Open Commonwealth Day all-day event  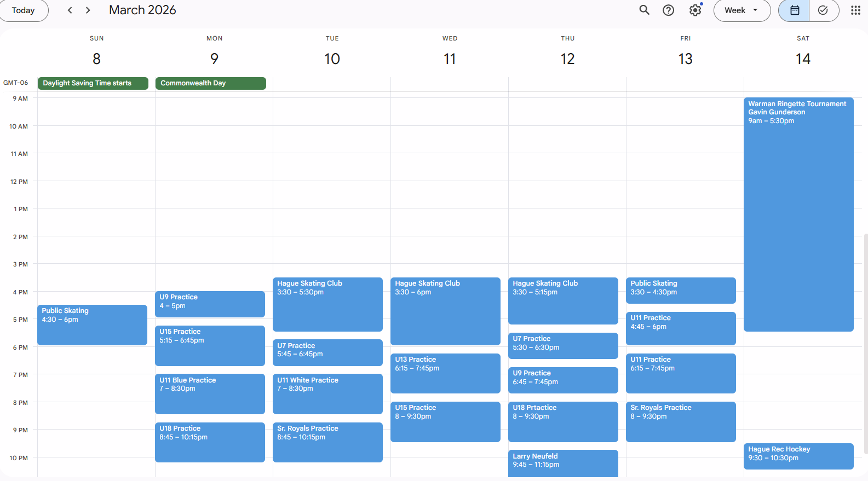210,83
